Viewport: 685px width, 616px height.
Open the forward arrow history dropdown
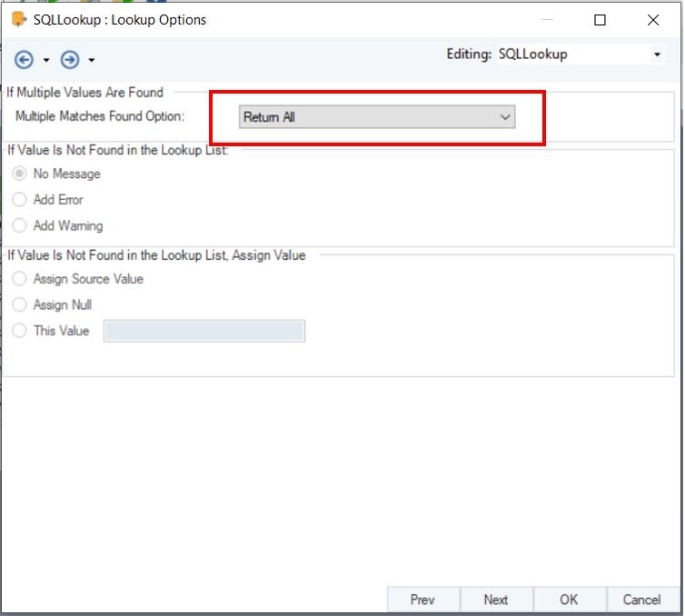coord(92,61)
